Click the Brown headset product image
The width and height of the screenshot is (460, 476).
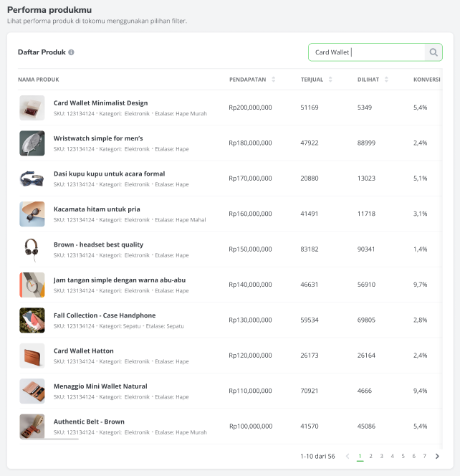(32, 249)
